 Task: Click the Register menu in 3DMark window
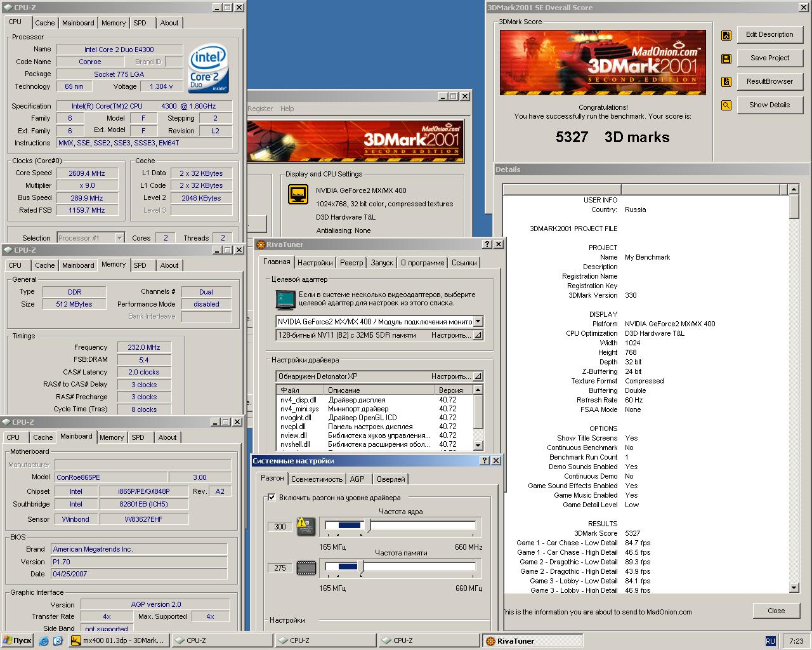260,109
